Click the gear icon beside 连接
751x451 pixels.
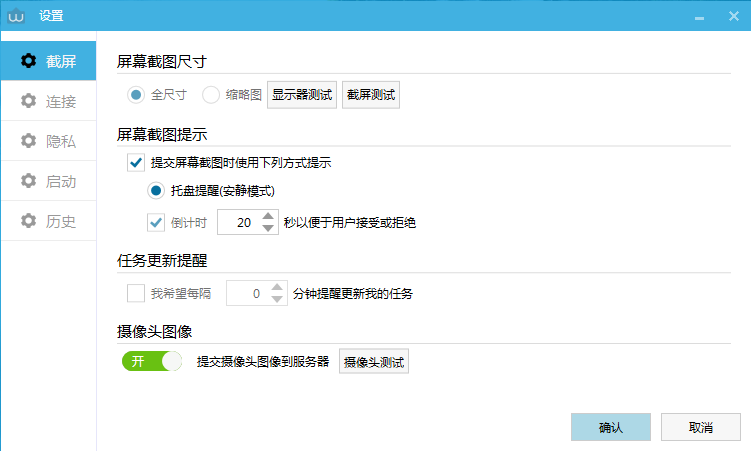click(29, 101)
